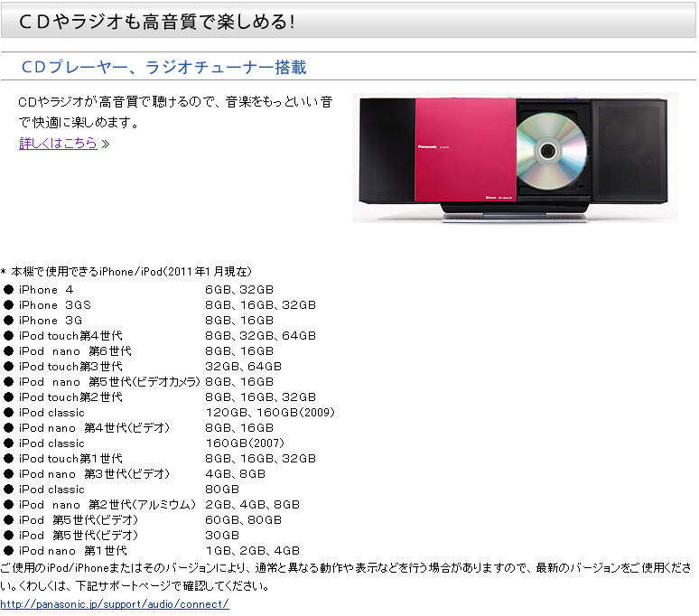Select the iPod touch第2世代 row
The height and width of the screenshot is (616, 699).
[160, 397]
